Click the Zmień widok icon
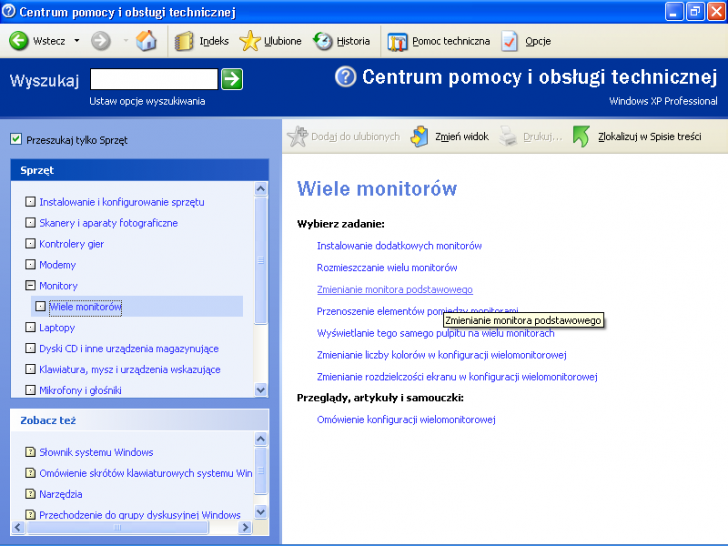 pos(420,136)
